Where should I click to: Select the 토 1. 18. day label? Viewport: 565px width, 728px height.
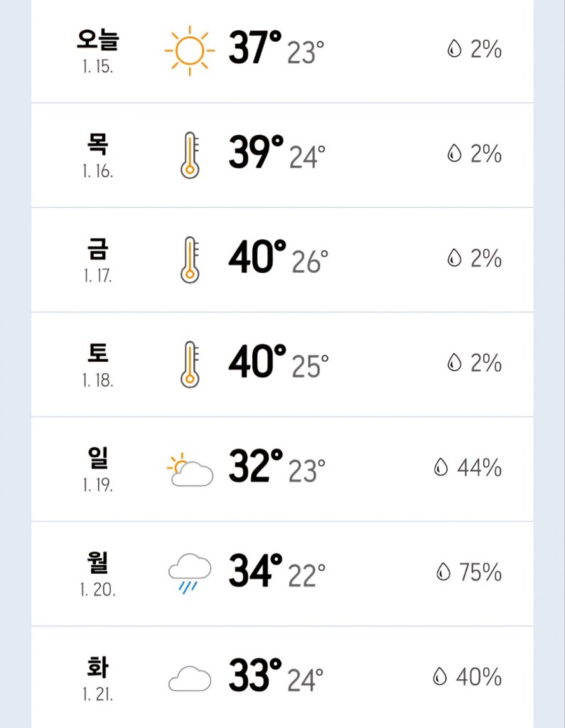pos(97,363)
